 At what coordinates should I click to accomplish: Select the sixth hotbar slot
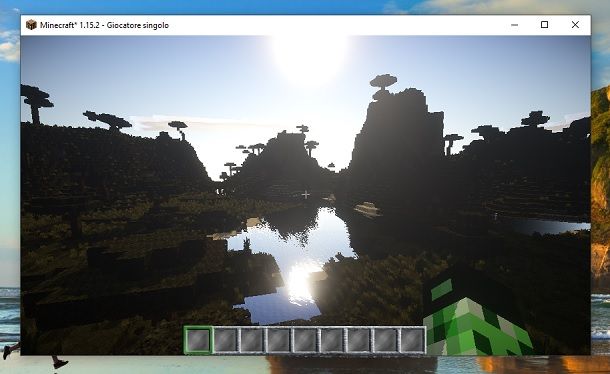[x=331, y=340]
